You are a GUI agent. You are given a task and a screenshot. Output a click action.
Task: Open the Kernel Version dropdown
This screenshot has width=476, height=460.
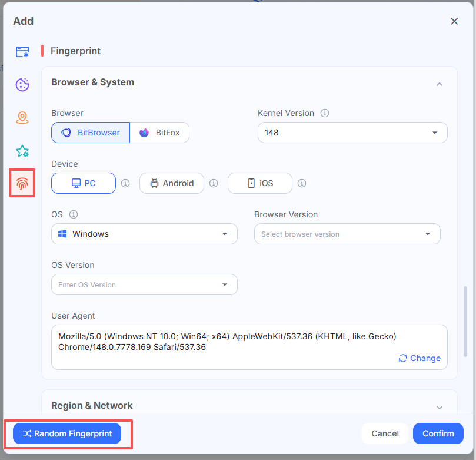click(352, 133)
